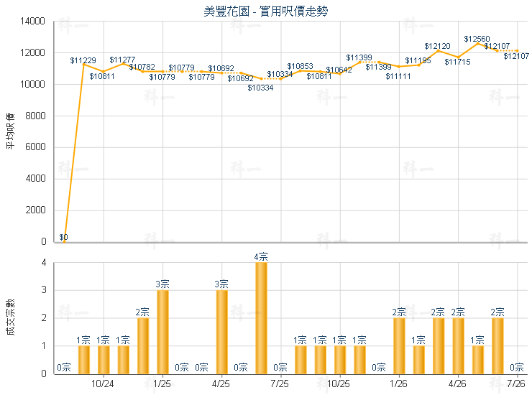
Task: Select the $10853 data point label
Action: point(301,66)
